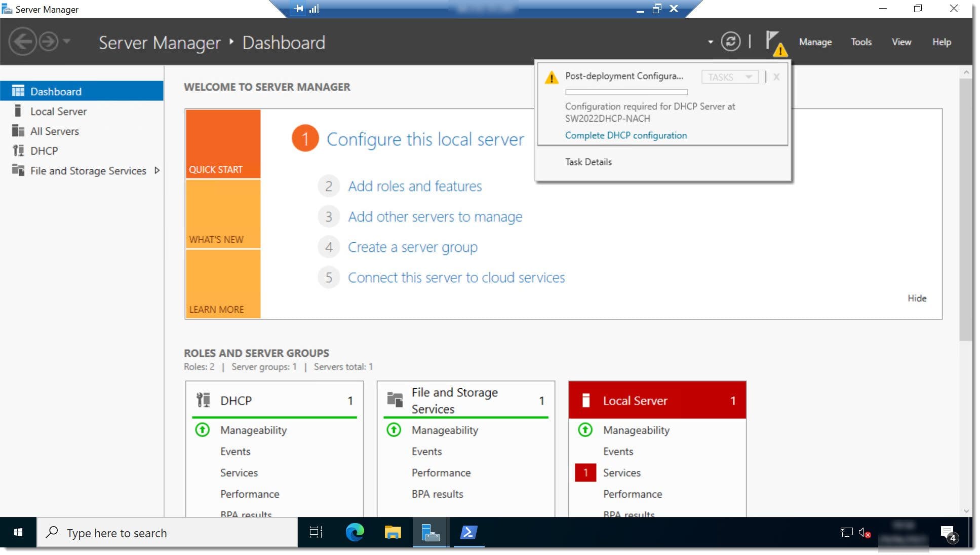Open the TASKS dropdown in notification

(x=729, y=77)
